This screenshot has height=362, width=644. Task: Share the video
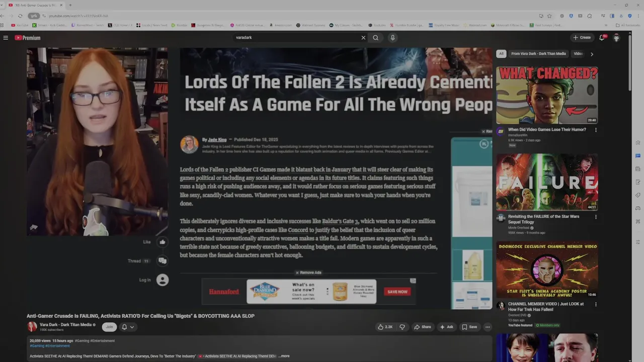point(423,327)
